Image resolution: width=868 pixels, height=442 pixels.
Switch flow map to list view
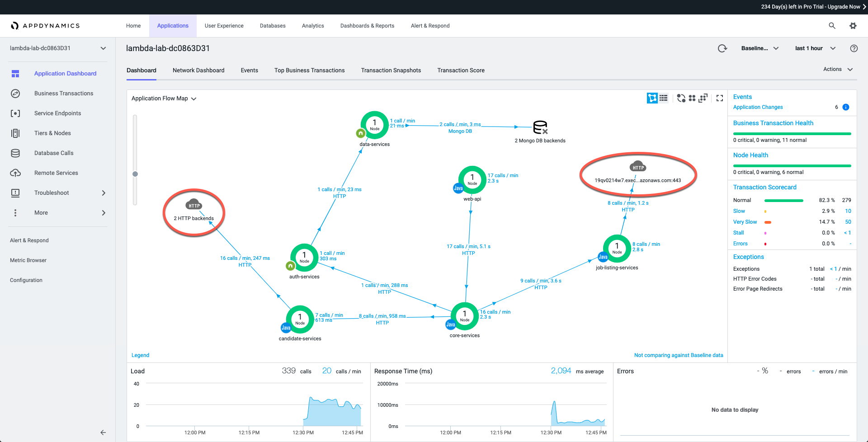click(663, 98)
